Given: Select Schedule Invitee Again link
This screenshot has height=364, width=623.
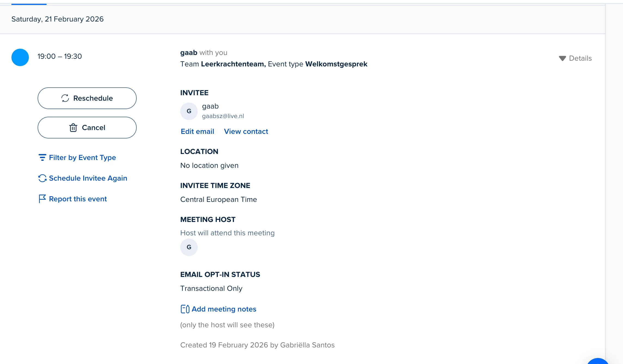Looking at the screenshot, I should click(x=88, y=178).
